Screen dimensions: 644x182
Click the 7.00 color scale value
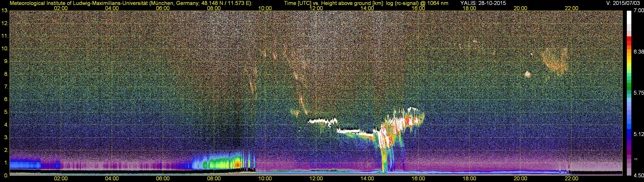[639, 10]
